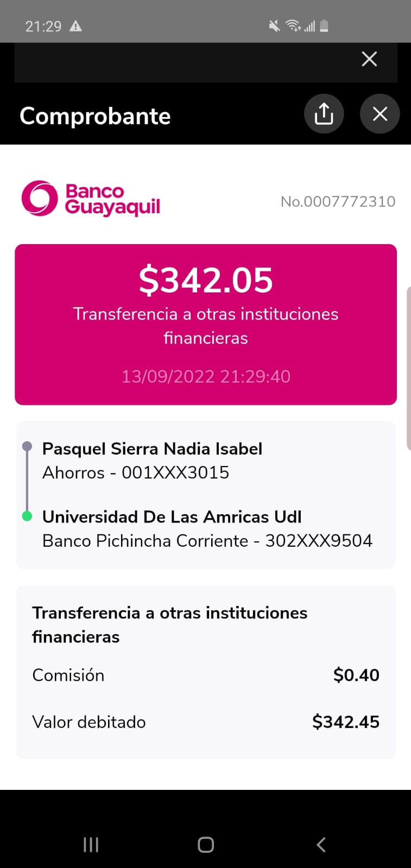
Task: Tap the battery status icon
Action: [324, 25]
